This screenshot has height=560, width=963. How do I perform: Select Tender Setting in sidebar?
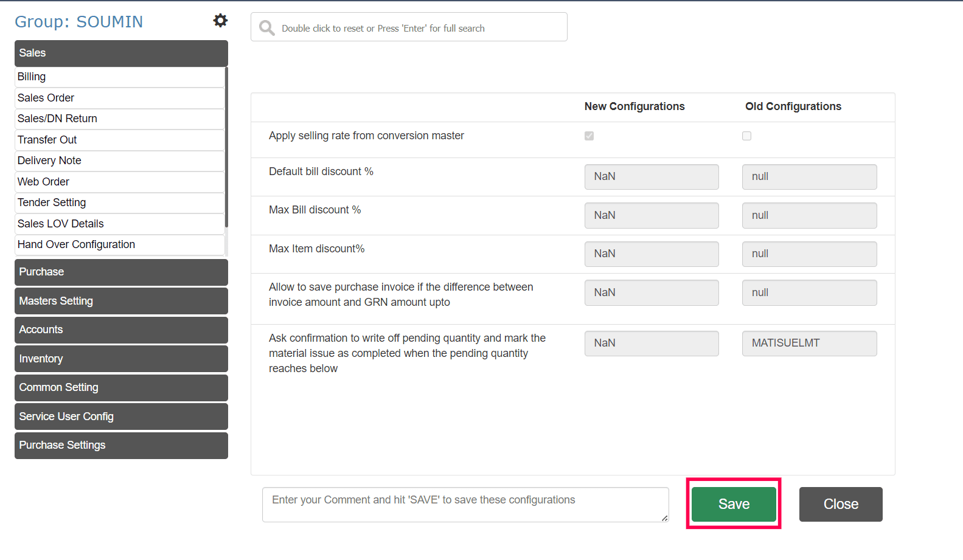pyautogui.click(x=119, y=202)
